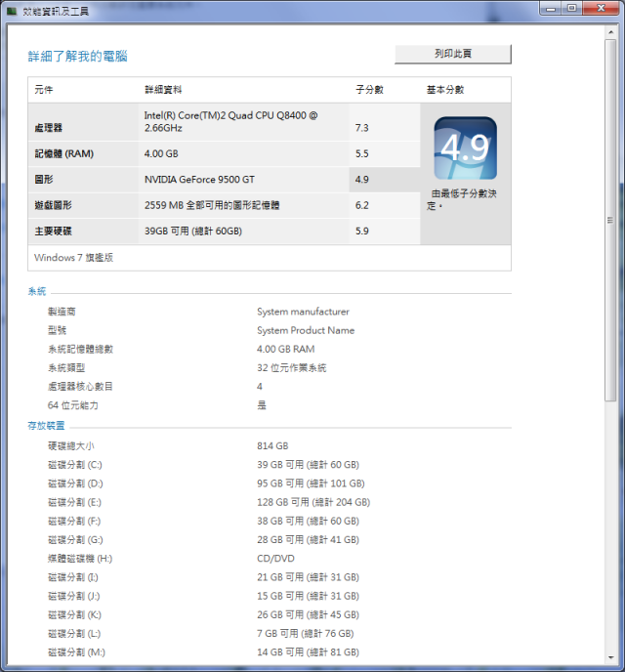Click the 子分數 column header
Viewport: 625px width, 672px height.
point(369,90)
